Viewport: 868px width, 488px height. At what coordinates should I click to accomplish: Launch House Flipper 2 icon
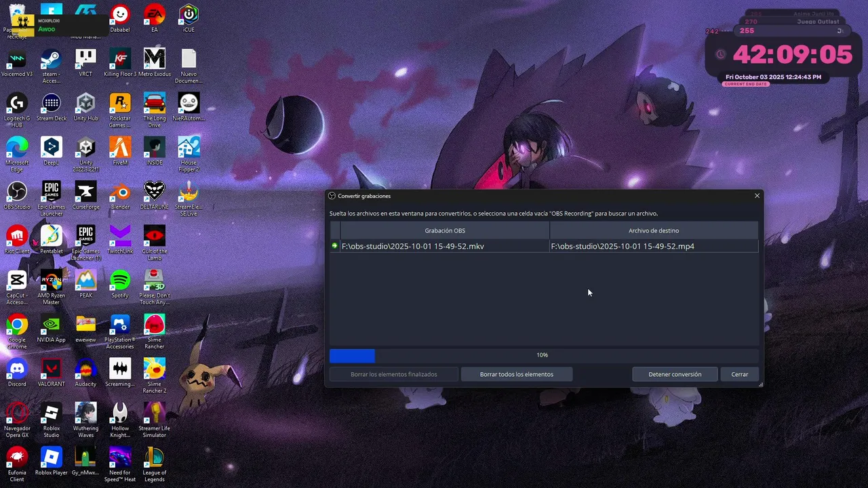[189, 155]
